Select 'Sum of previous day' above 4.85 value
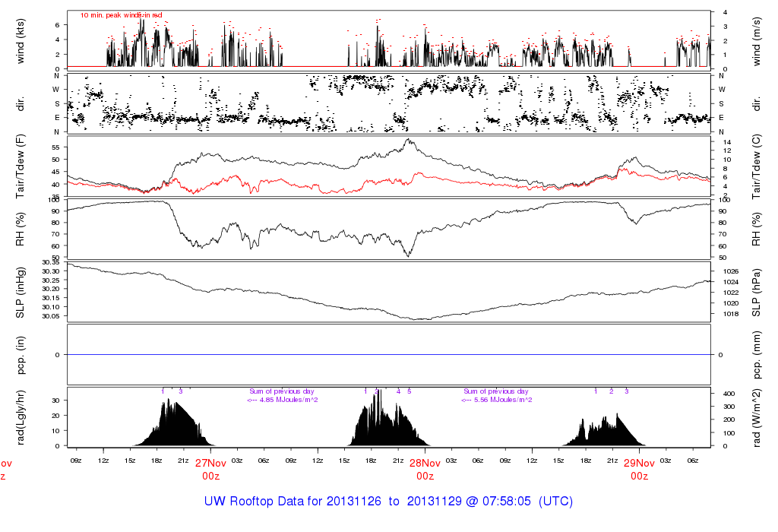Viewport: 778px width, 532px height. [x=281, y=391]
